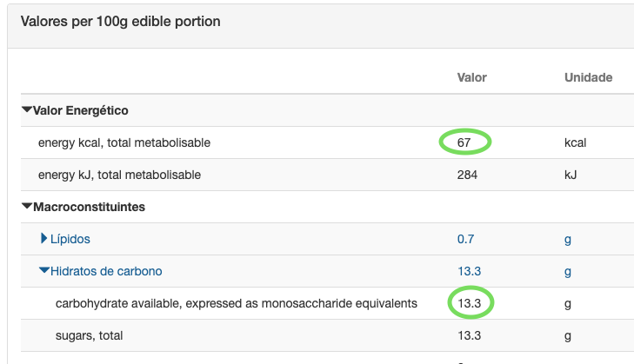Click the Valores per 100g edible portion heading
The width and height of the screenshot is (634, 364).
(x=121, y=22)
